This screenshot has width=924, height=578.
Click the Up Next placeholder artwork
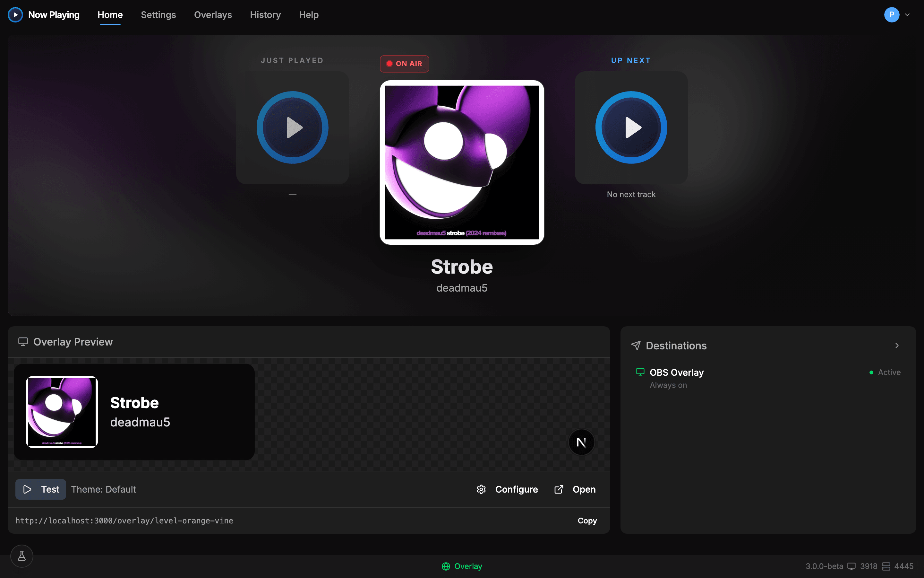(631, 128)
